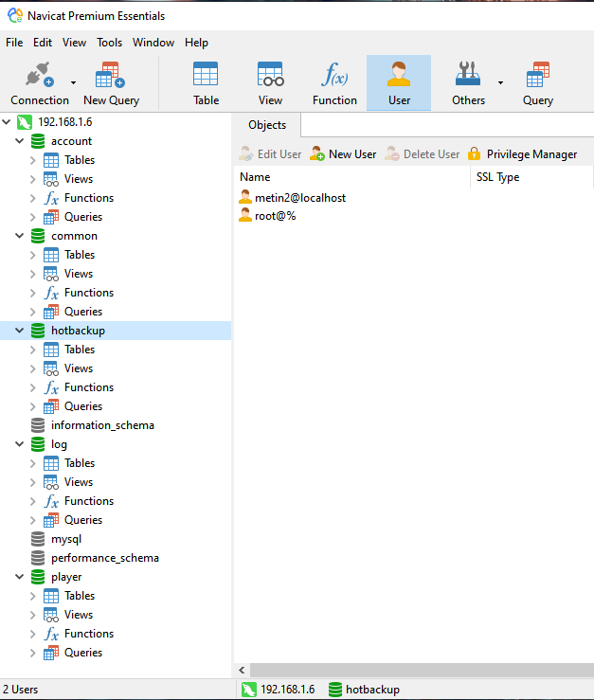
Task: Open the Connection dropdown arrow
Action: pos(73,82)
